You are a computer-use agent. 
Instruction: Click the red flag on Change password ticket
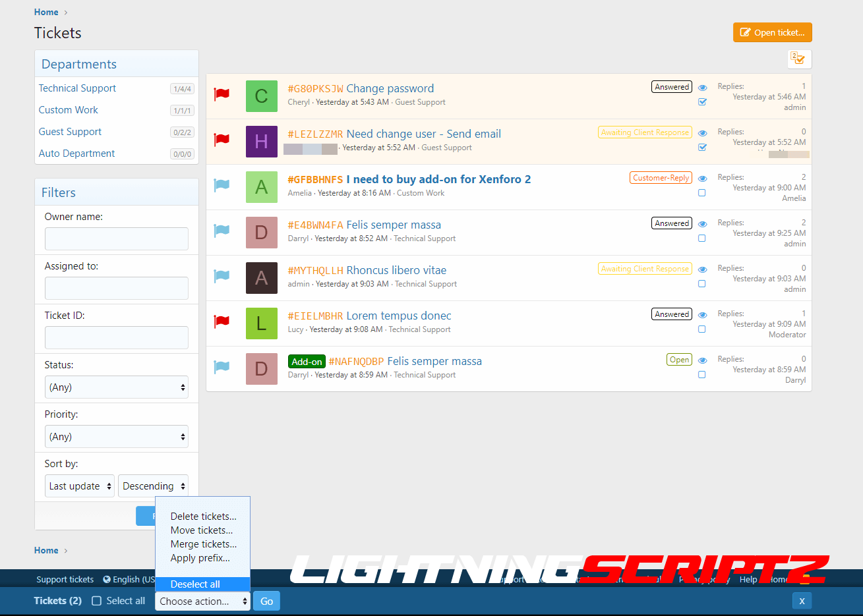click(222, 95)
